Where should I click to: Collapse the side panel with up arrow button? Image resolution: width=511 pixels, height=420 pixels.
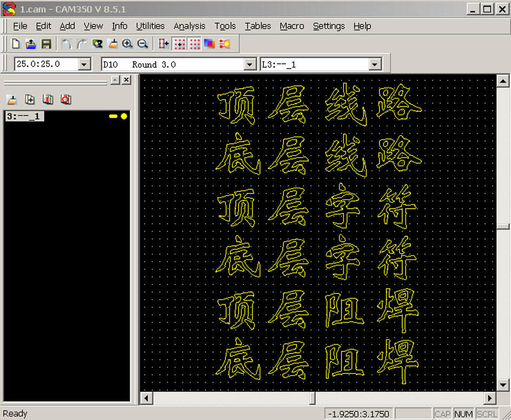tap(115, 80)
